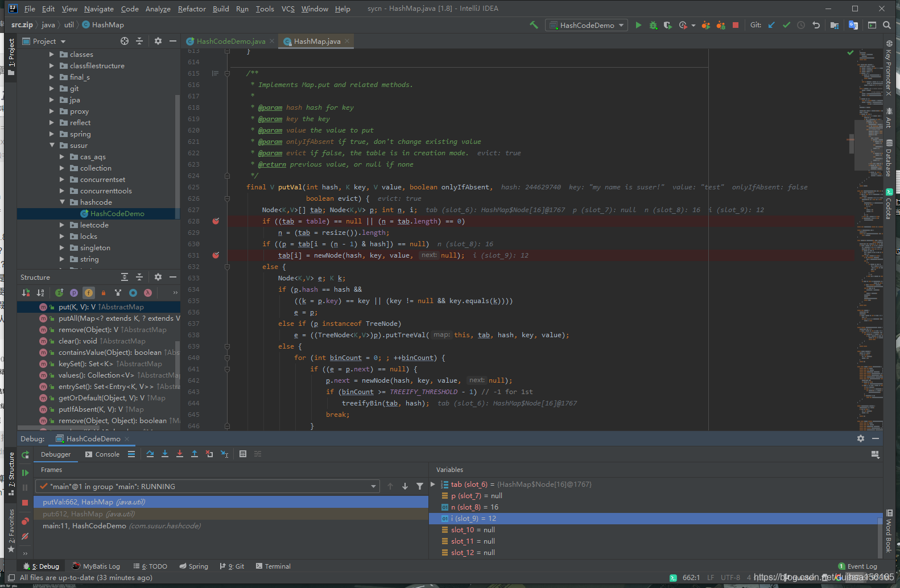
Task: Collapse the hashcode folder
Action: [63, 202]
